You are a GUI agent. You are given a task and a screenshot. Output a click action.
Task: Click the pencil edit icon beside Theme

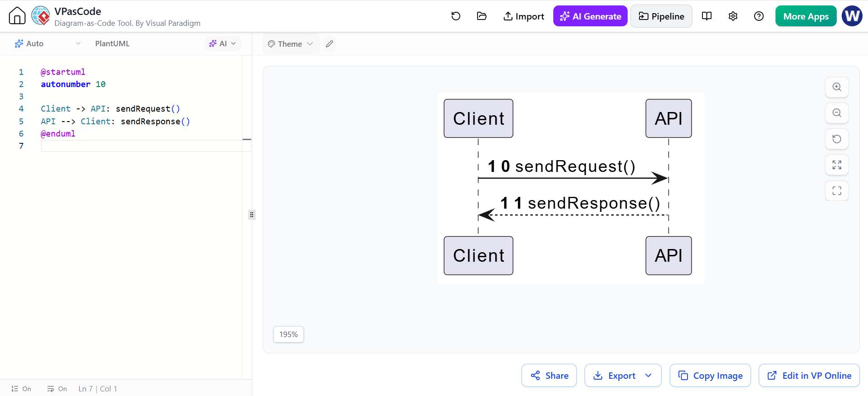330,44
